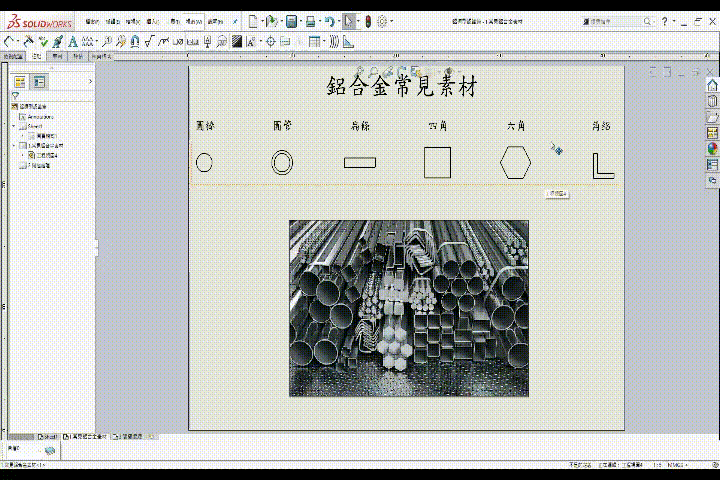Expand the Sheet1 tree node
This screenshot has width=720, height=480.
click(14, 126)
